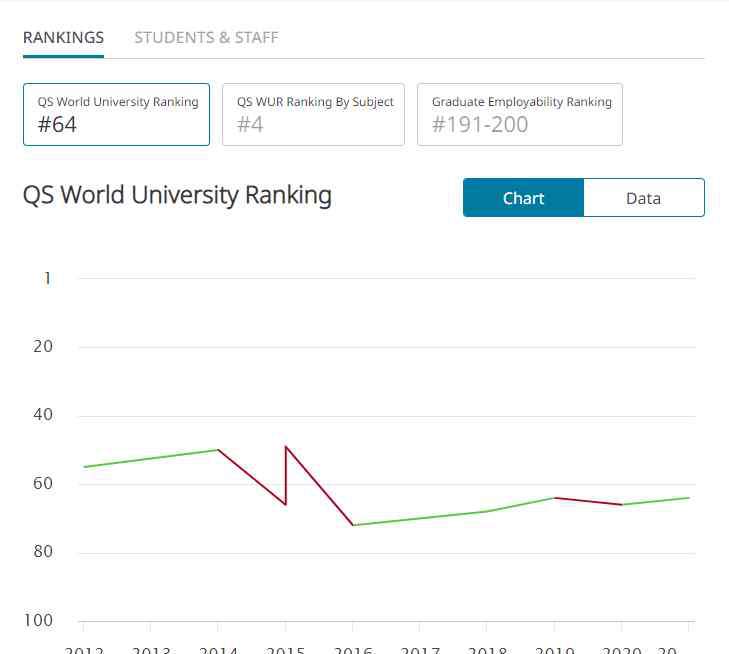The height and width of the screenshot is (654, 729).
Task: Click the y-axis label 60
Action: point(43,483)
